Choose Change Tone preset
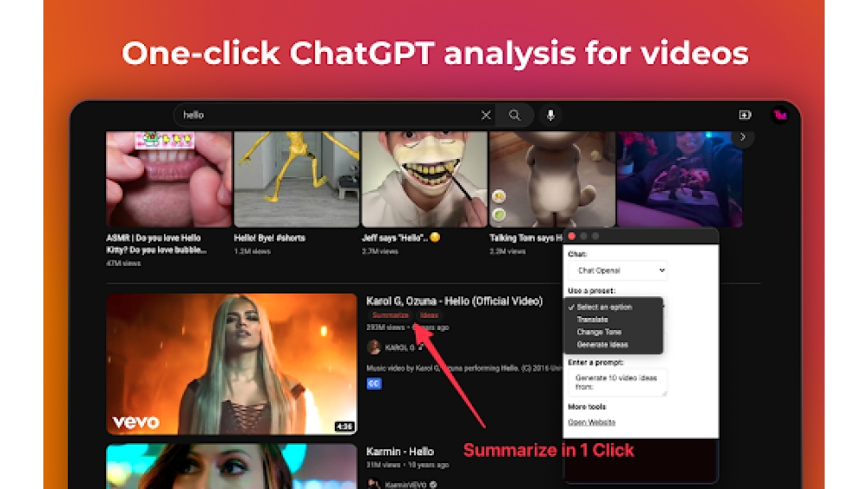 coord(599,332)
